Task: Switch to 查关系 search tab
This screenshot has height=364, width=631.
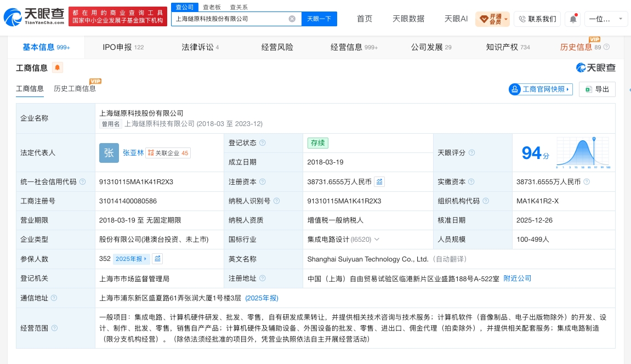Action: (x=238, y=7)
